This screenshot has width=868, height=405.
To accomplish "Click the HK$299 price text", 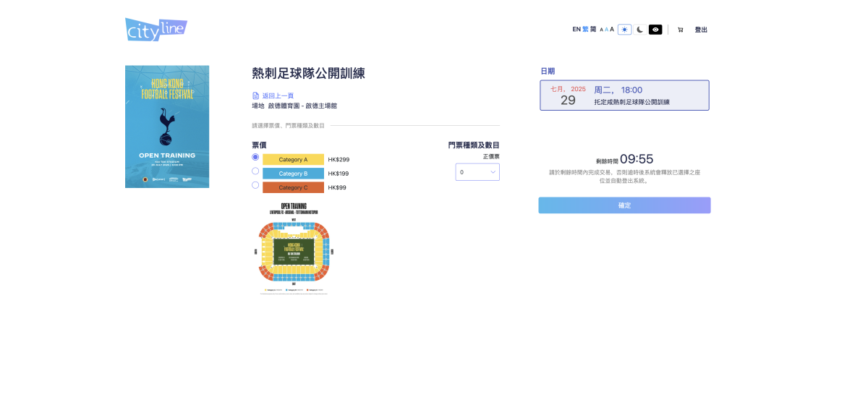I will (339, 160).
